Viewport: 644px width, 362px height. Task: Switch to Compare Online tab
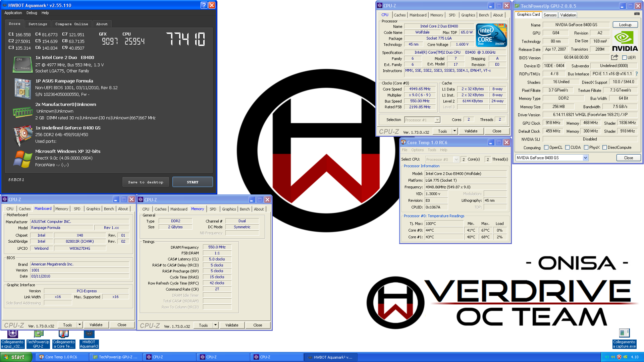pyautogui.click(x=71, y=24)
